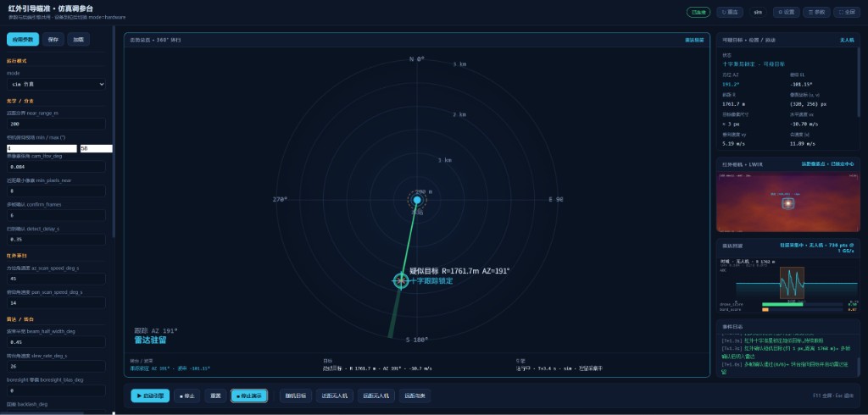Click the 重置 button
The width and height of the screenshot is (868, 415).
(x=216, y=396)
